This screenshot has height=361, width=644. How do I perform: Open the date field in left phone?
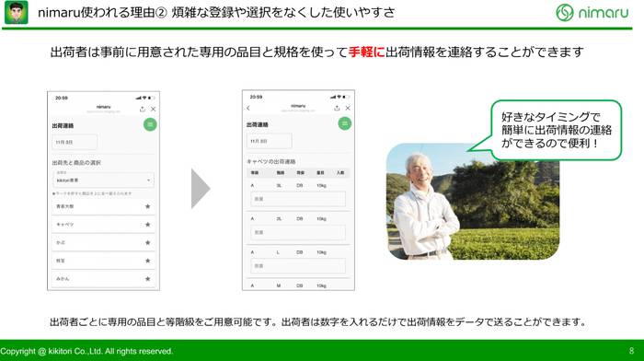[x=75, y=142]
